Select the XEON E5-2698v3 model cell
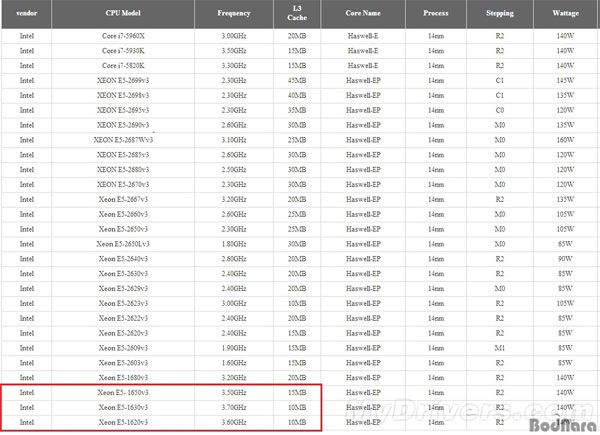Viewport: 600px width, 435px height. 123,96
